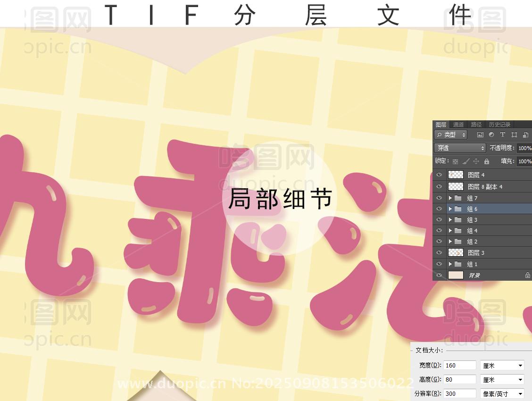Screen dimensions: 532x401
Task: Click folder icon of 组 6
Action: click(x=458, y=209)
